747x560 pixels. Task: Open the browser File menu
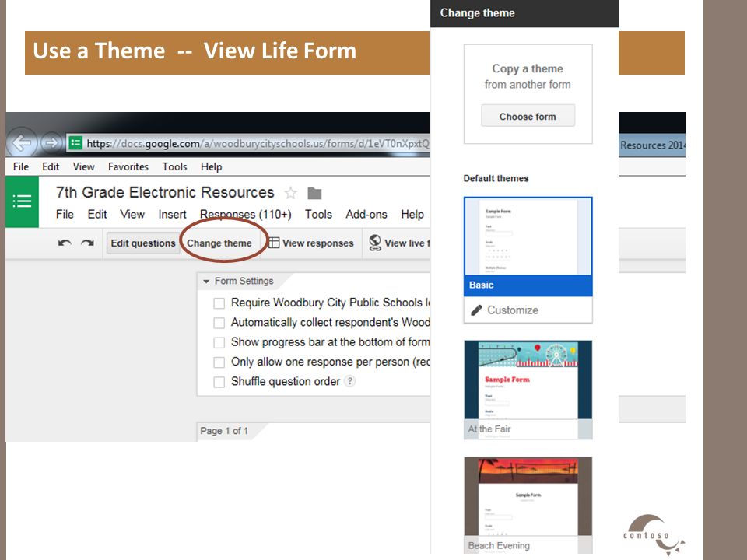click(x=21, y=166)
